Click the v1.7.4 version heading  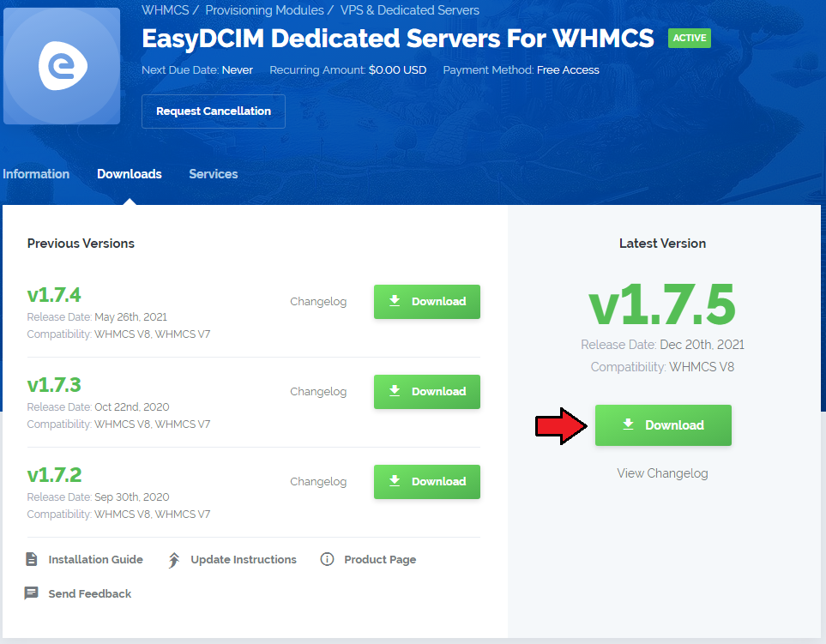pyautogui.click(x=54, y=295)
